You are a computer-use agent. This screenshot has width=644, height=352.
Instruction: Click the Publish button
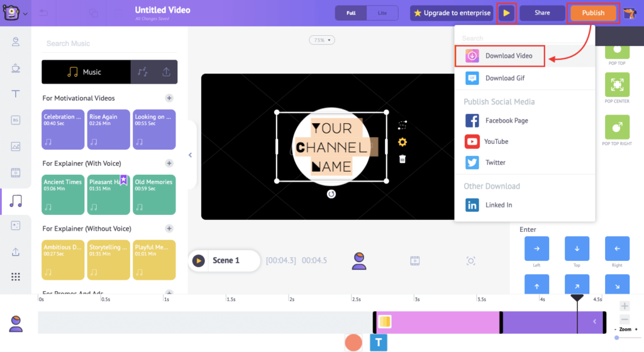tap(593, 13)
